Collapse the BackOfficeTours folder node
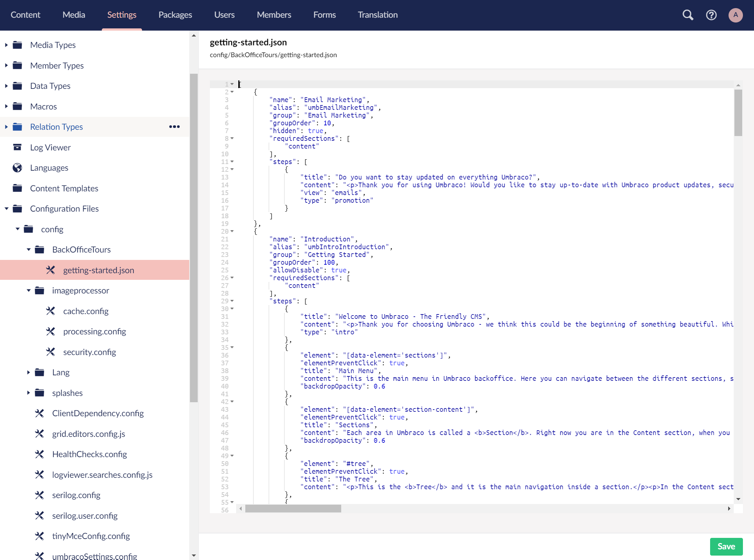The image size is (754, 560). pos(28,250)
